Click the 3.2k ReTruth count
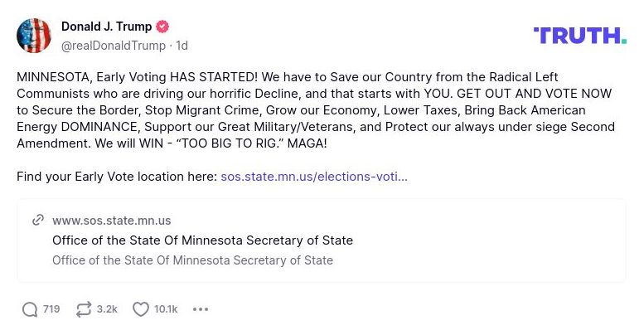The width and height of the screenshot is (644, 335). click(x=107, y=309)
